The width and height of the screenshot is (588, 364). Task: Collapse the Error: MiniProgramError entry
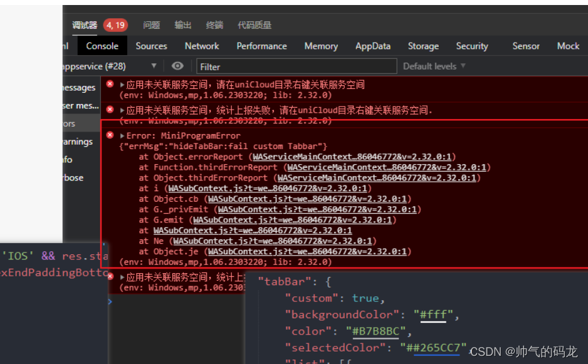tap(122, 136)
